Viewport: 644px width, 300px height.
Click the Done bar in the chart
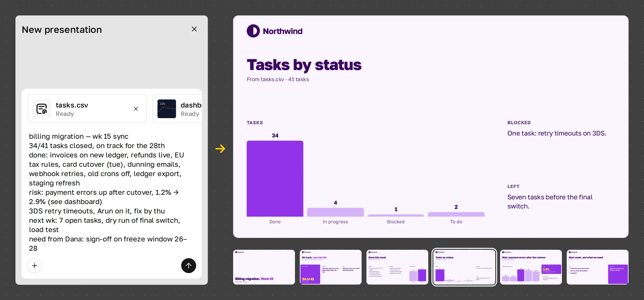tap(275, 179)
